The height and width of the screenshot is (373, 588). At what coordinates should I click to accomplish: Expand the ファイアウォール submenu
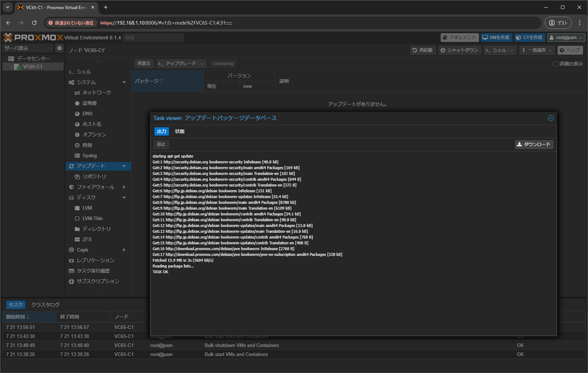(124, 187)
